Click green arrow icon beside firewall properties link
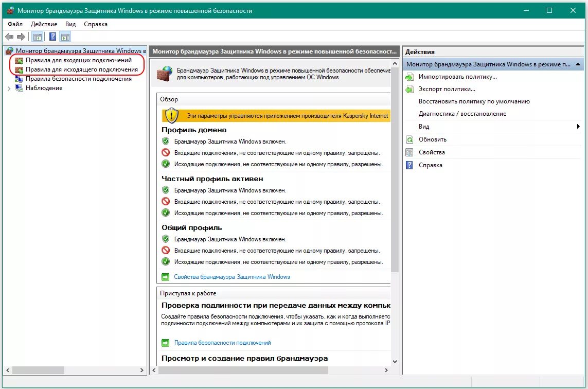This screenshot has height=389, width=588. [165, 277]
